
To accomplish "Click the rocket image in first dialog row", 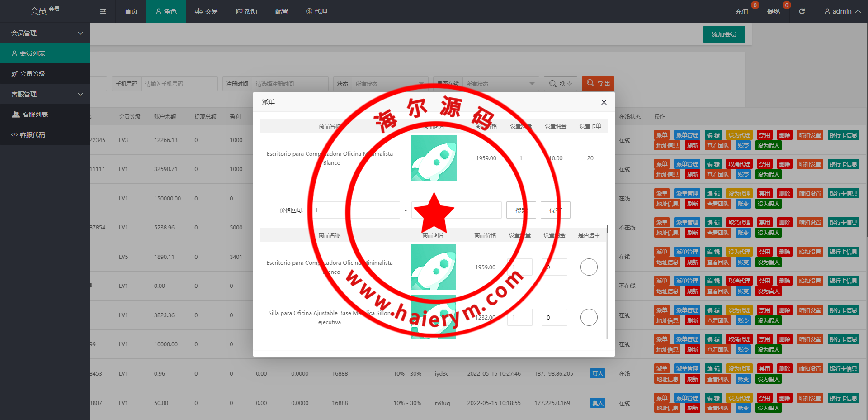I will [x=434, y=158].
